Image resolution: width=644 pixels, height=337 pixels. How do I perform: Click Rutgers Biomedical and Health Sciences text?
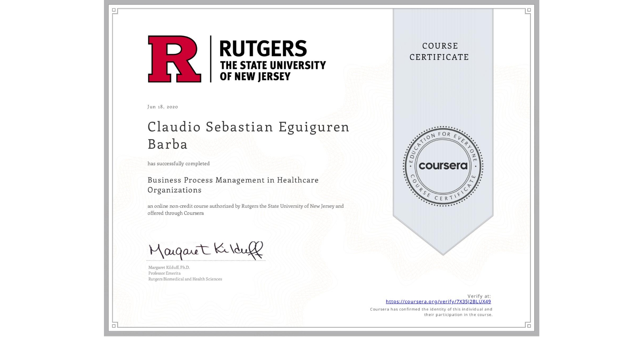click(x=185, y=279)
